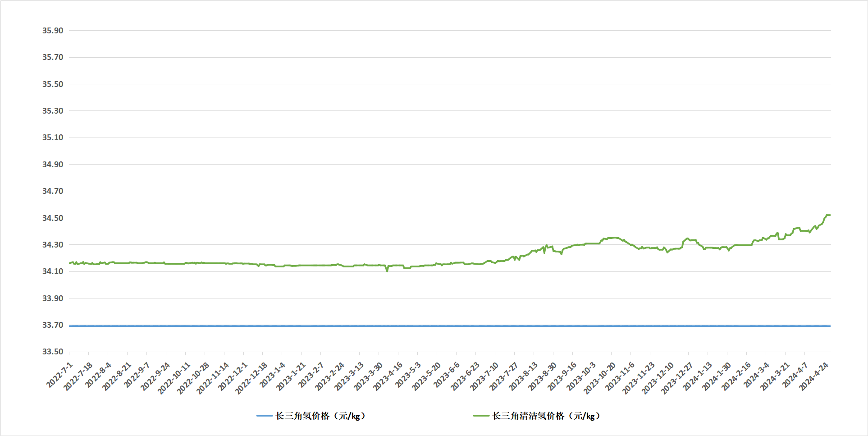Select the x-axis date 2022-10-11
The height and width of the screenshot is (436, 868).
(173, 378)
